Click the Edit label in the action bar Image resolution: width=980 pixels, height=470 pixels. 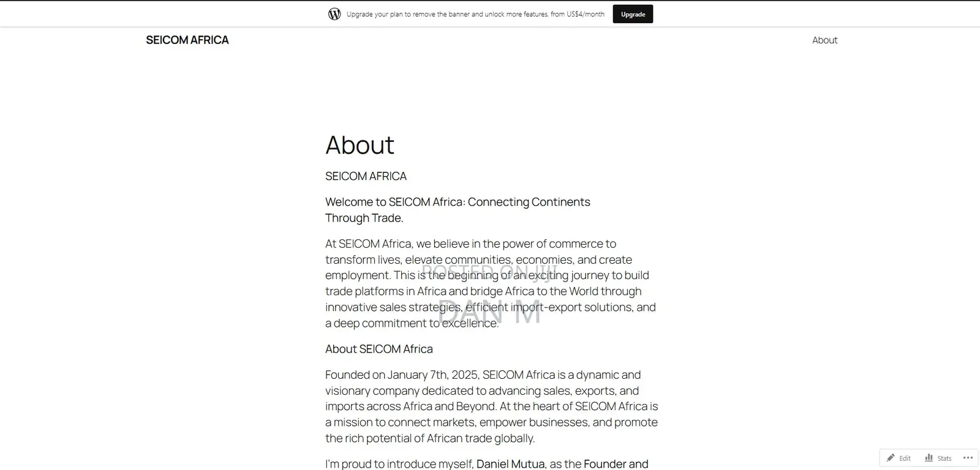905,458
